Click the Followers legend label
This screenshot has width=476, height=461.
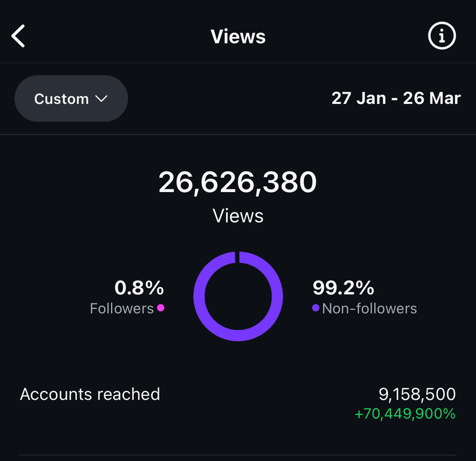coord(122,308)
